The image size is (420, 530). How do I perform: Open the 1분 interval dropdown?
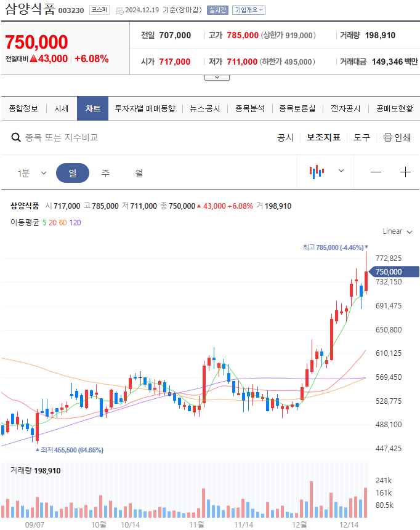tap(32, 174)
